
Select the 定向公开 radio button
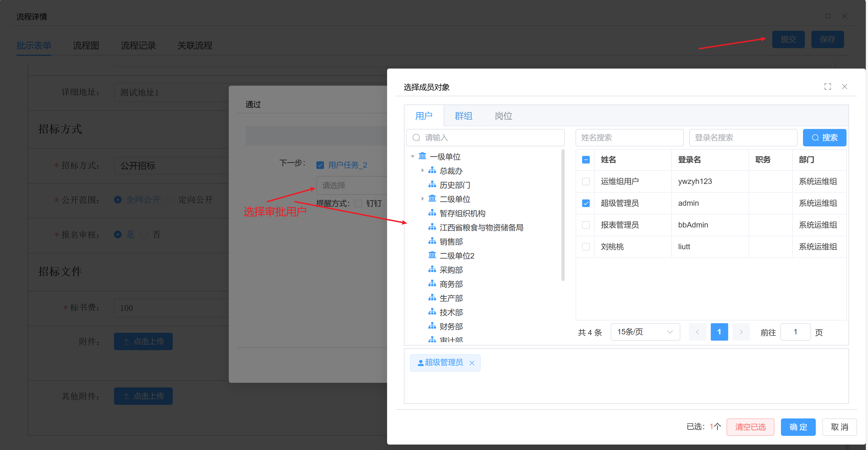[170, 200]
